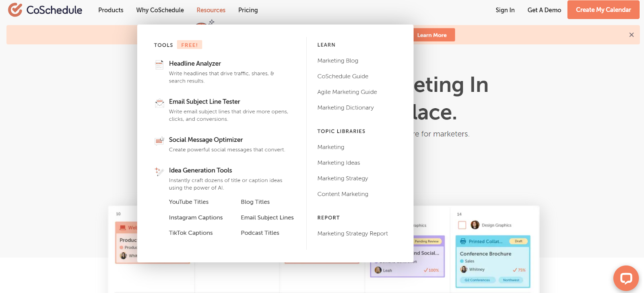Select TikTok Captions generator
The height and width of the screenshot is (293, 644).
(191, 233)
